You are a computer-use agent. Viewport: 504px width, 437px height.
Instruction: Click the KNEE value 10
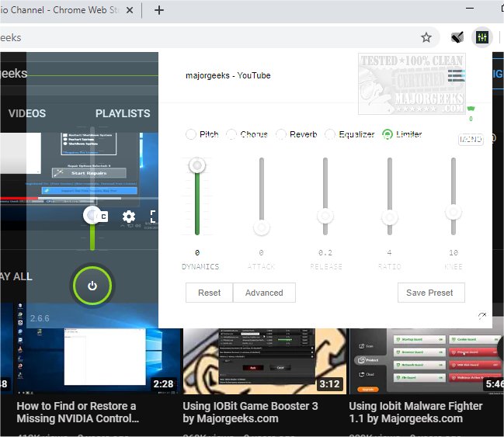(454, 253)
